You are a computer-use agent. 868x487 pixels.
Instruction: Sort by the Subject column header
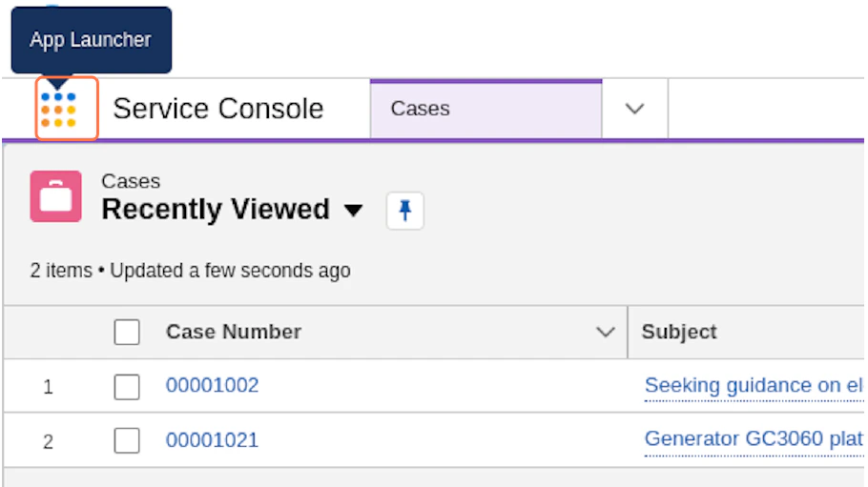point(679,332)
